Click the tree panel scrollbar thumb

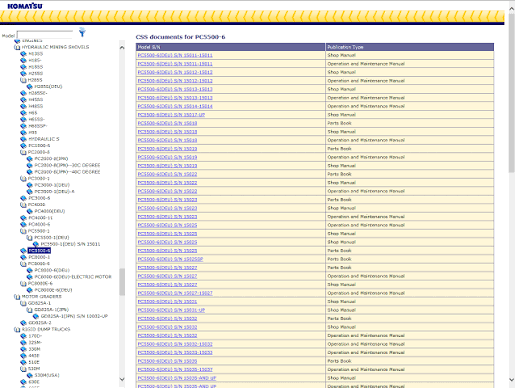coord(122,282)
